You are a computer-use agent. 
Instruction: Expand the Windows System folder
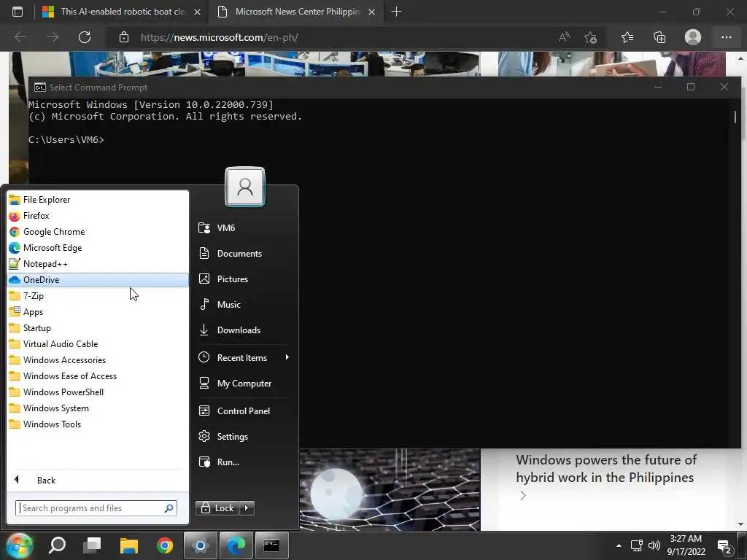(98, 408)
